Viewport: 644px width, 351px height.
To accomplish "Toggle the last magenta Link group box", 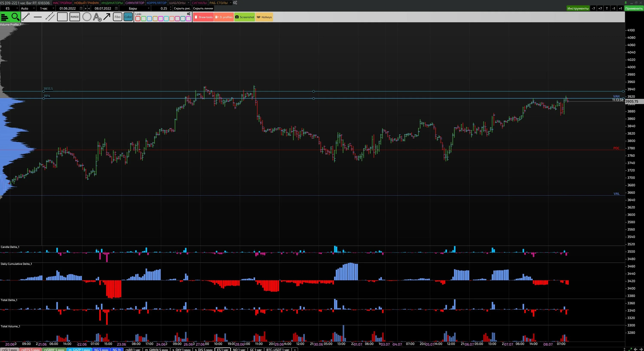I will tap(188, 19).
